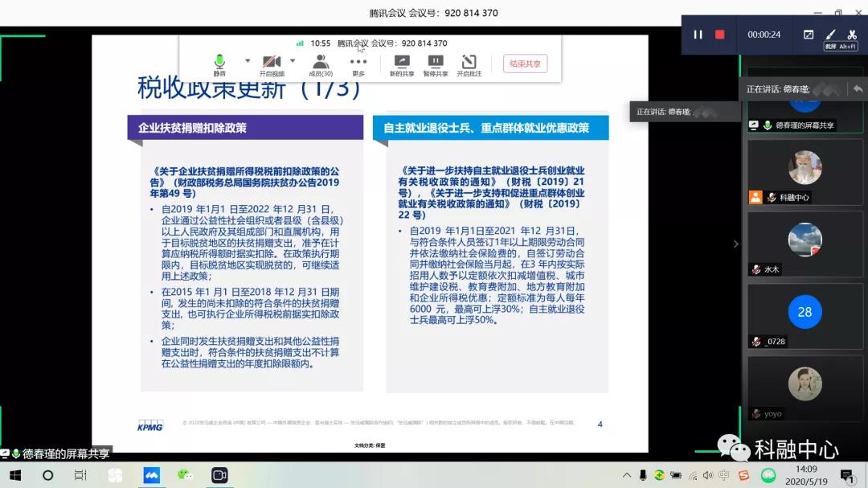
Task: Select the recorder brush drawing tool
Action: point(830,35)
